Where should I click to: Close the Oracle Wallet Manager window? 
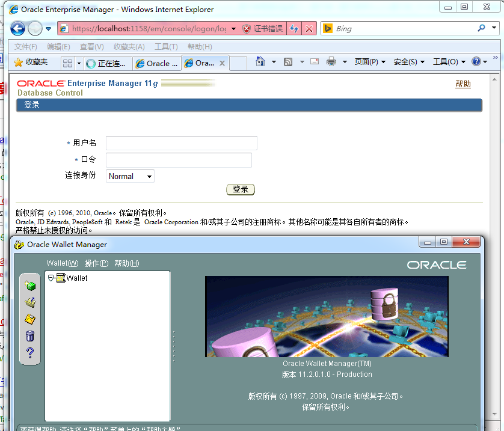[466, 242]
